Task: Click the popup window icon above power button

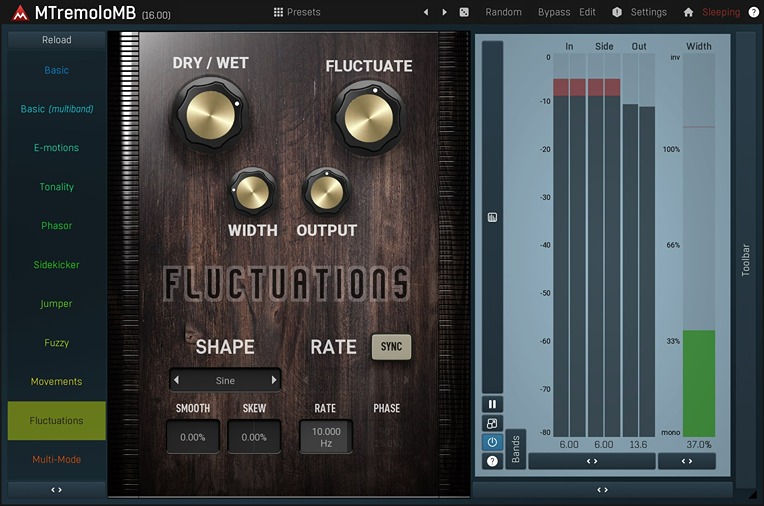Action: 492,423
